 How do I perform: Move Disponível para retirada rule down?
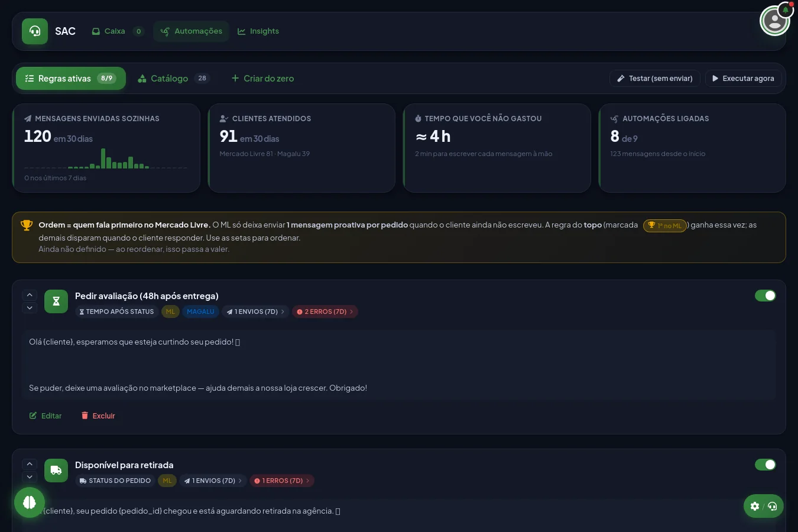[30, 477]
